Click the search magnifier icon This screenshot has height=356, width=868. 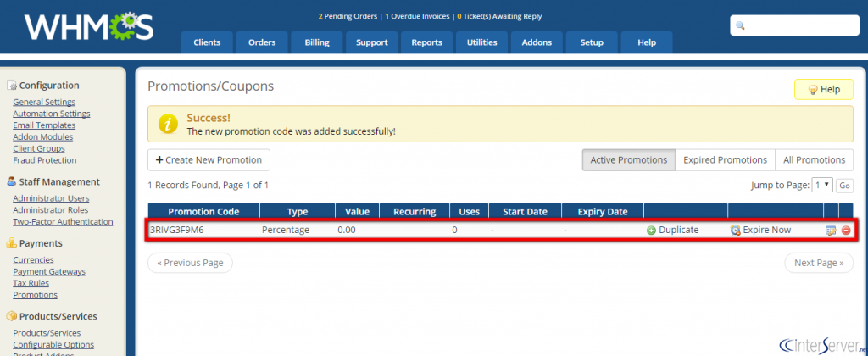[740, 26]
